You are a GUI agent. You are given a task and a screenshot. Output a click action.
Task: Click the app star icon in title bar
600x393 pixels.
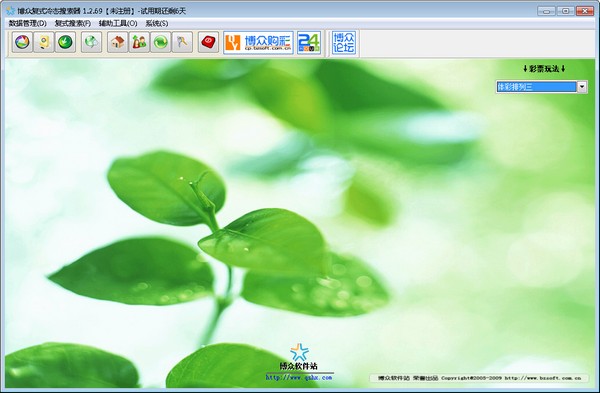[11, 11]
